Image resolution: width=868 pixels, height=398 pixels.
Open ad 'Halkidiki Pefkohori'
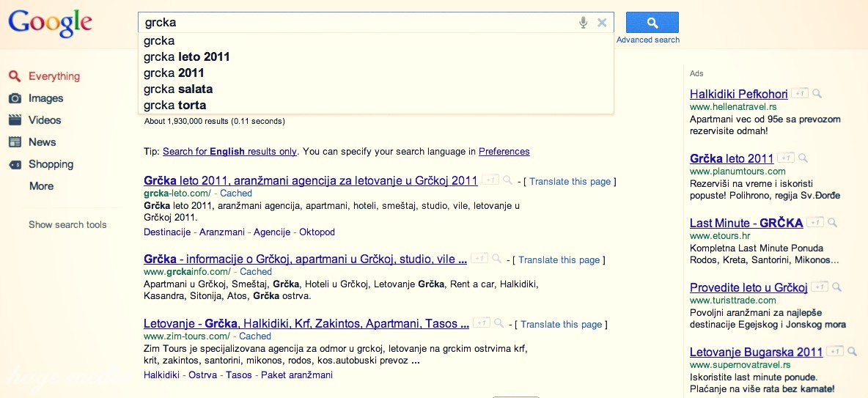(738, 94)
